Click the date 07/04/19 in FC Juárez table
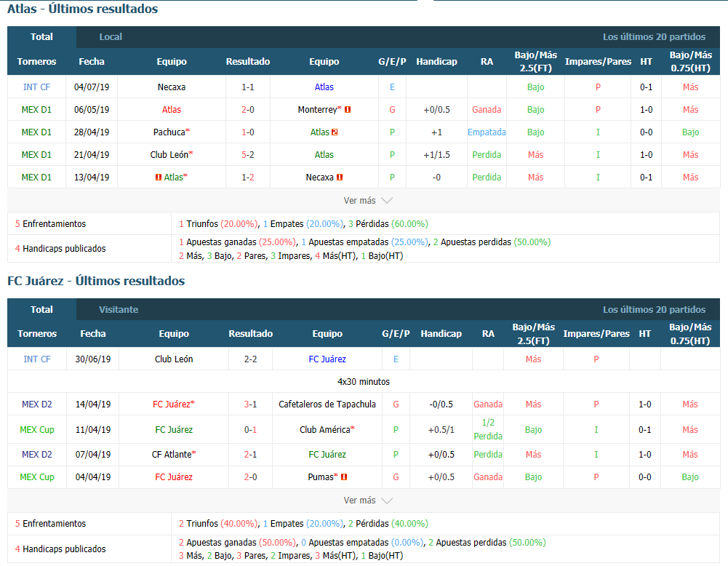The height and width of the screenshot is (566, 728). click(x=93, y=455)
